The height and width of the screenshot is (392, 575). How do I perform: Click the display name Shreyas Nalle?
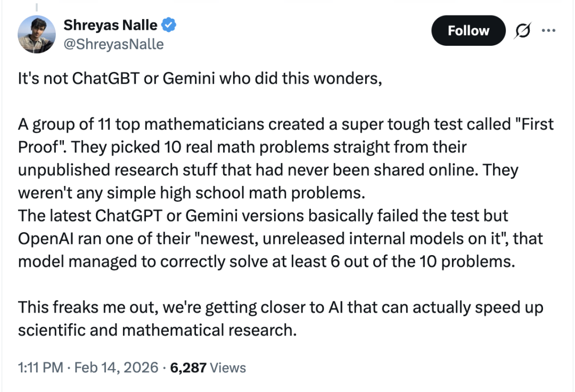[110, 25]
